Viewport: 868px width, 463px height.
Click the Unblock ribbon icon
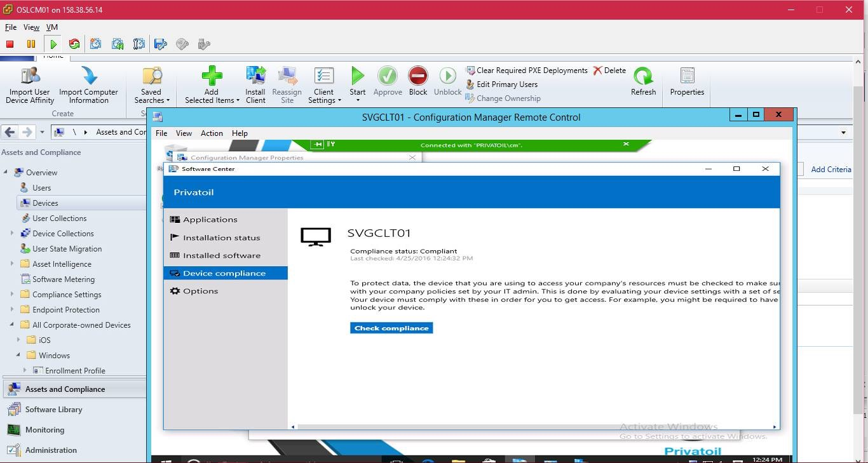[447, 82]
